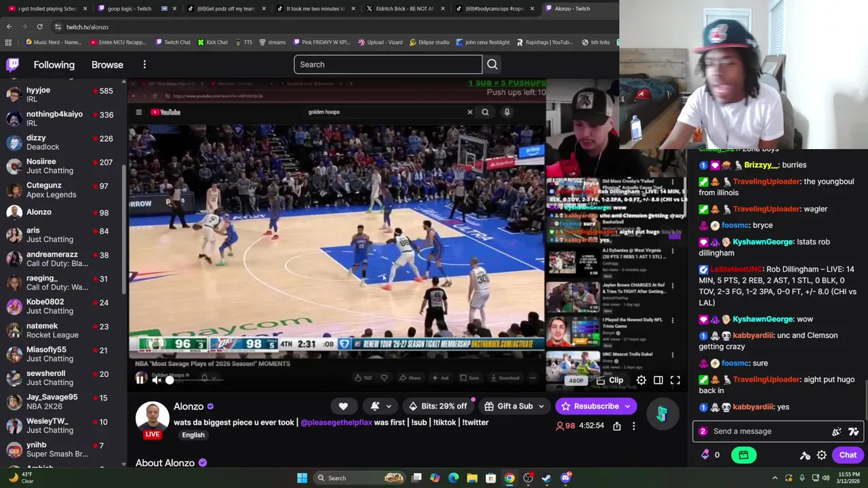
Task: Open the Following tab
Action: [x=54, y=64]
